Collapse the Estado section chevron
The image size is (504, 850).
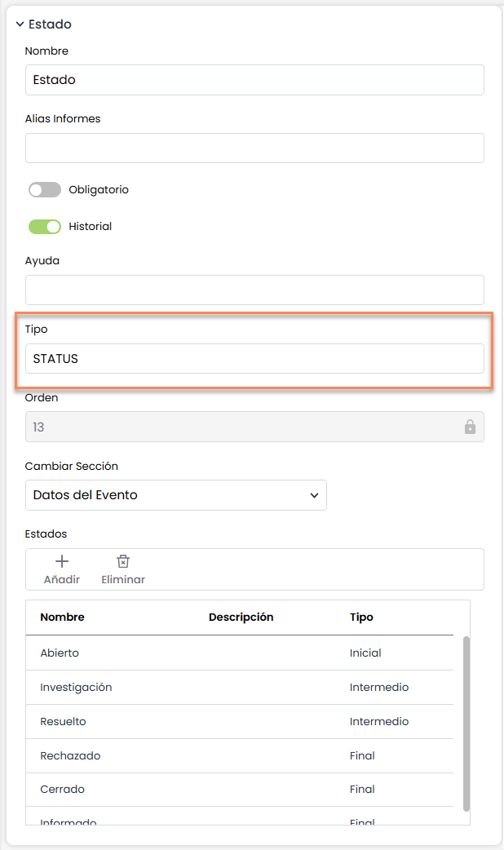(20, 24)
